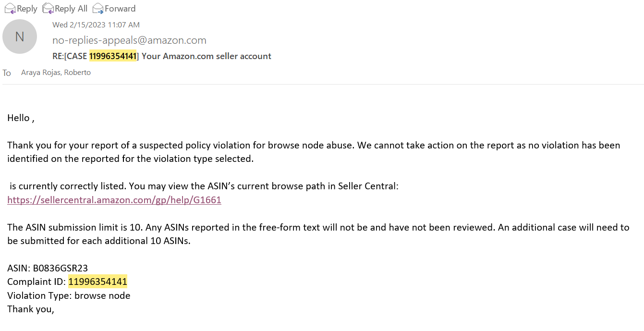Select the Reply text label
This screenshot has width=644, height=331.
27,9
